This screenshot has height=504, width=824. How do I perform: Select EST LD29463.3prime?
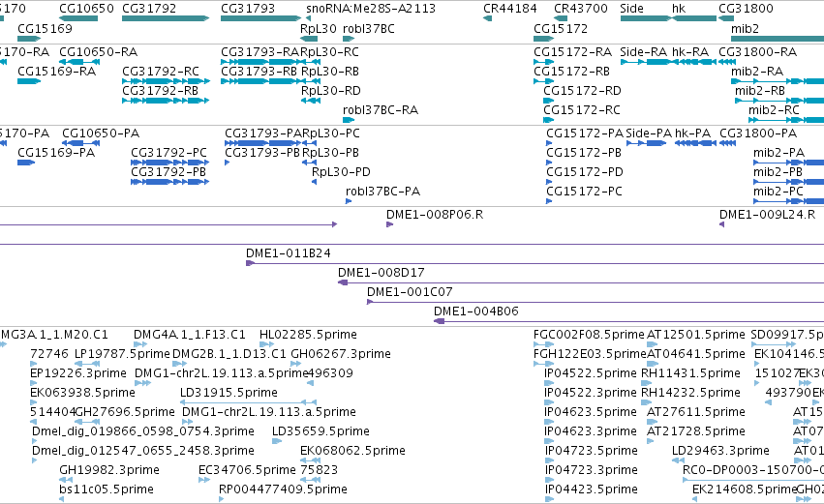point(720,451)
